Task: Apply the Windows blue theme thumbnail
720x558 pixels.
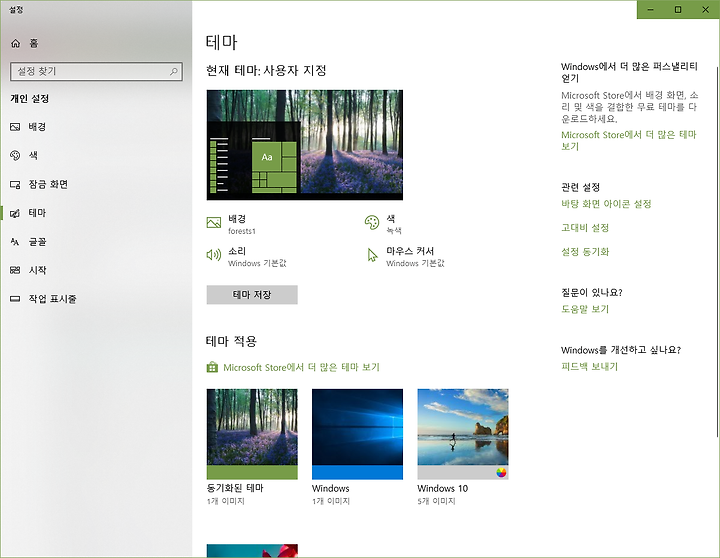Action: (x=357, y=434)
